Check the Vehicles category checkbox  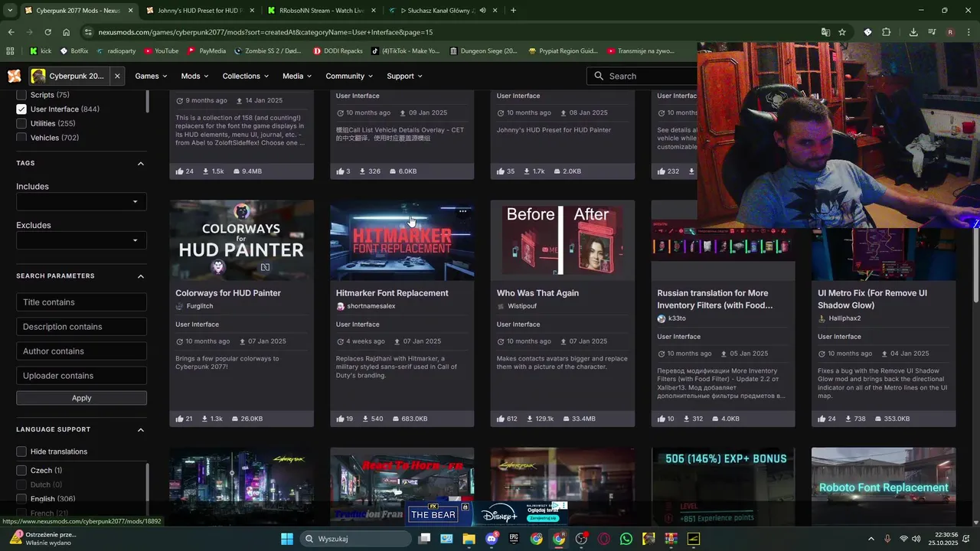click(x=21, y=138)
